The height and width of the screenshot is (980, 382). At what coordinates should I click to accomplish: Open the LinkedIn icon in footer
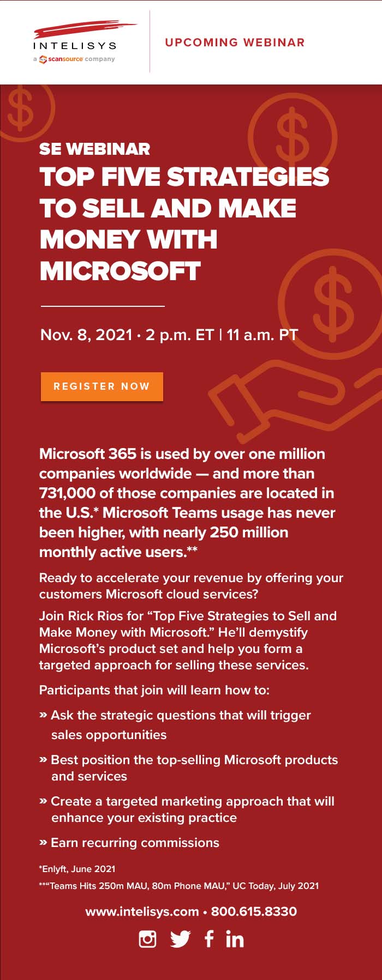point(235,939)
